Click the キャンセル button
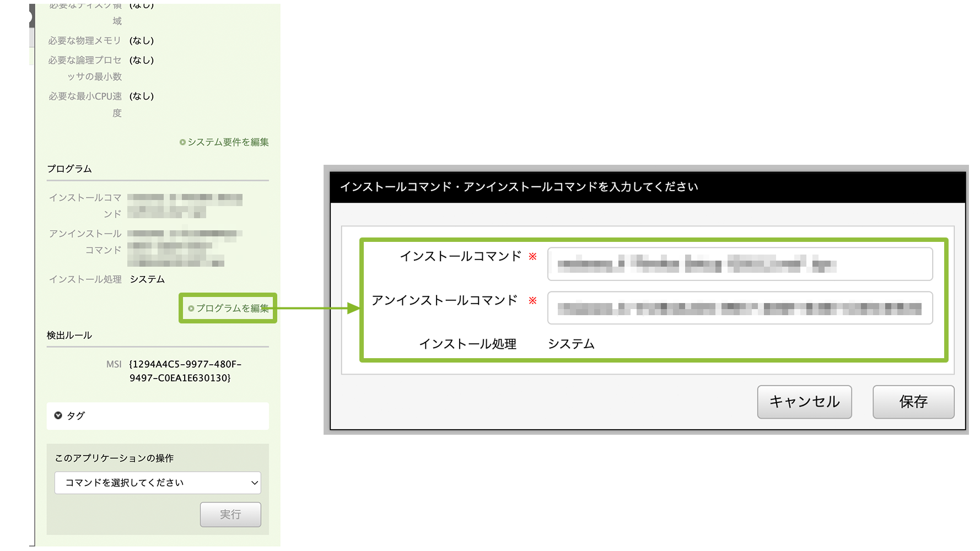This screenshot has width=980, height=551. coord(804,402)
